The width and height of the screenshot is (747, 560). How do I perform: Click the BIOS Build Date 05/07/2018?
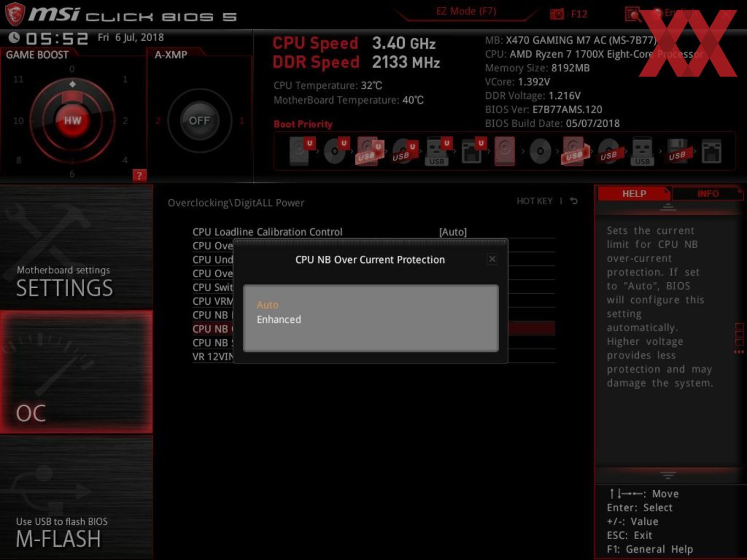(x=552, y=123)
